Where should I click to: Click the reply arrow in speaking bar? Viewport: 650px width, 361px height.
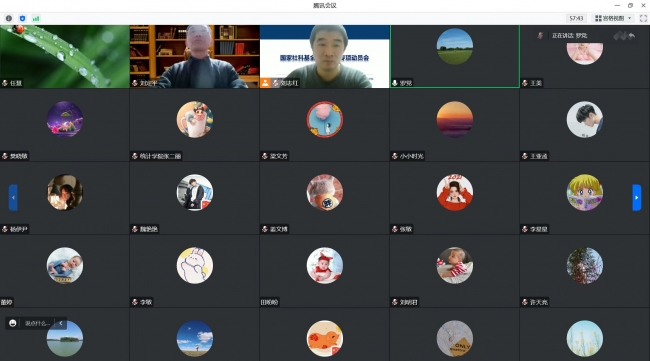pyautogui.click(x=631, y=36)
